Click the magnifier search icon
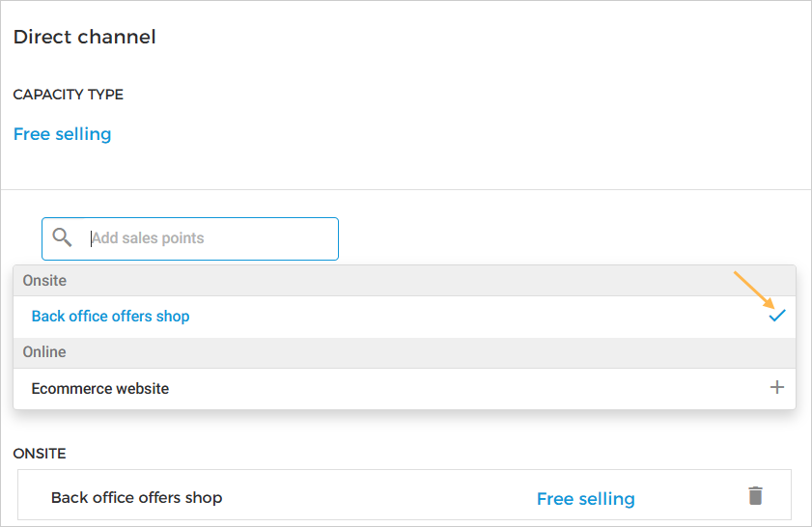The height and width of the screenshot is (527, 812). click(x=63, y=237)
